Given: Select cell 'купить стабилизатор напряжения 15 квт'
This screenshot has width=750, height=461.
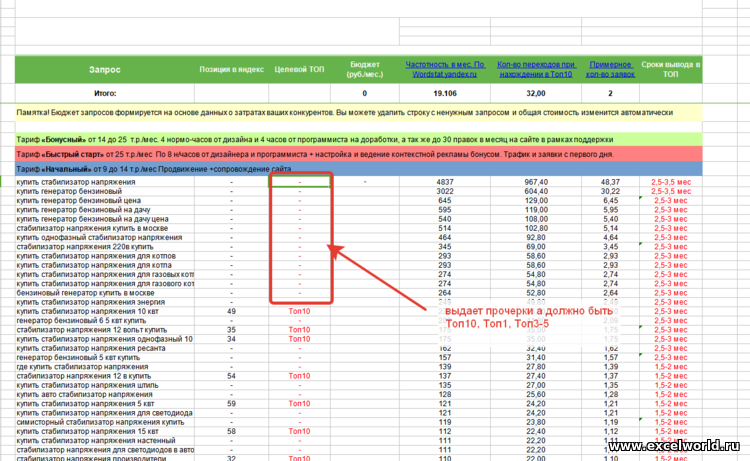Looking at the screenshot, I should (105, 431).
